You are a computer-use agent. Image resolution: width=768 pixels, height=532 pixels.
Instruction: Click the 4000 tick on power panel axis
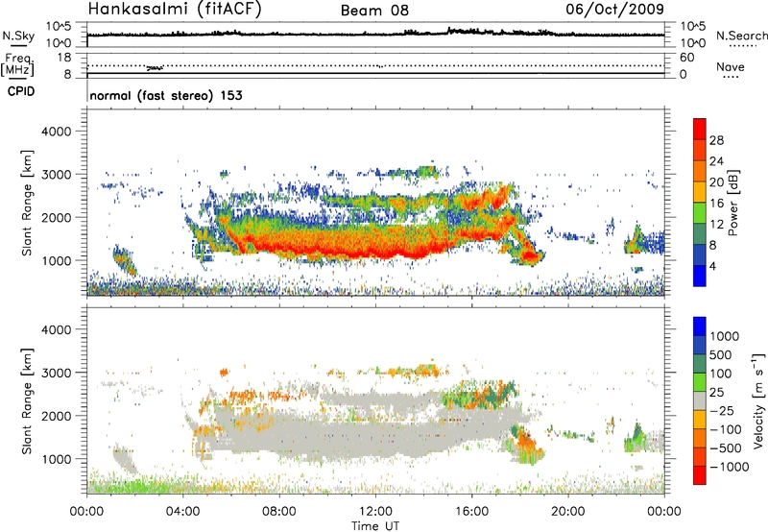click(x=56, y=132)
